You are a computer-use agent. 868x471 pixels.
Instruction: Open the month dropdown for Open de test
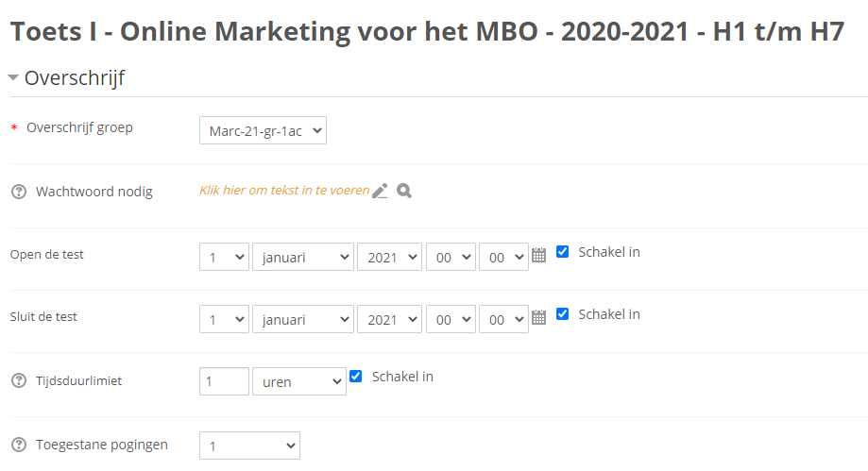302,257
